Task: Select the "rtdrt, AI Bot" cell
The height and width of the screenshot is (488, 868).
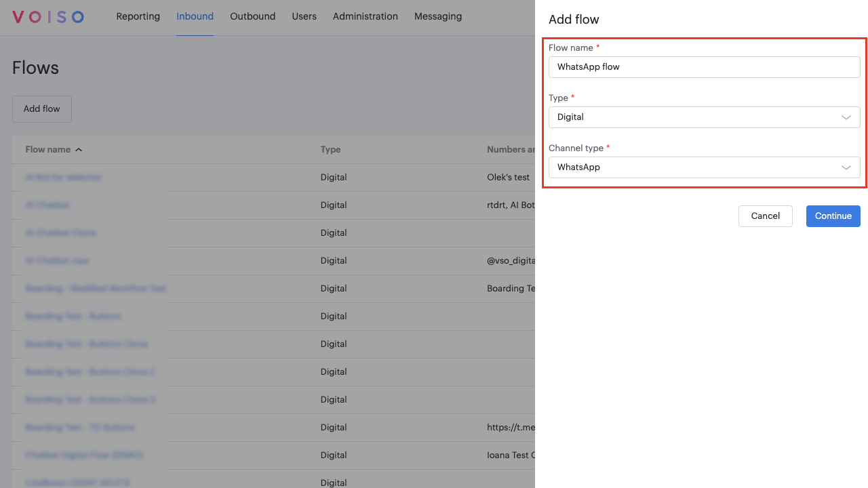Action: (x=511, y=205)
